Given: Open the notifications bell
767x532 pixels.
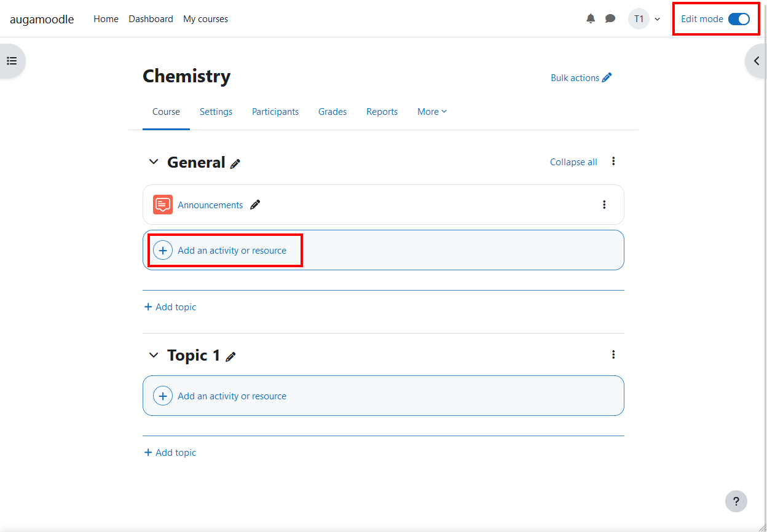Looking at the screenshot, I should (x=590, y=18).
